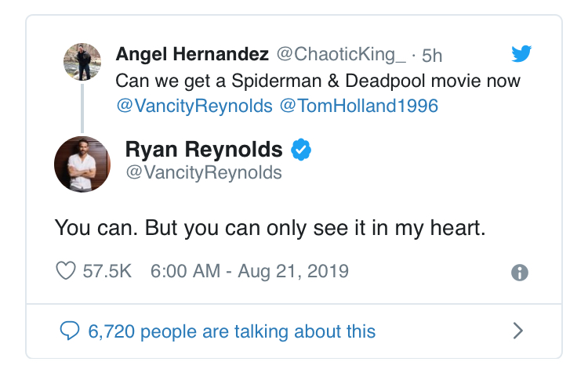
Task: Click the reply speech bubble icon
Action: pos(71,331)
